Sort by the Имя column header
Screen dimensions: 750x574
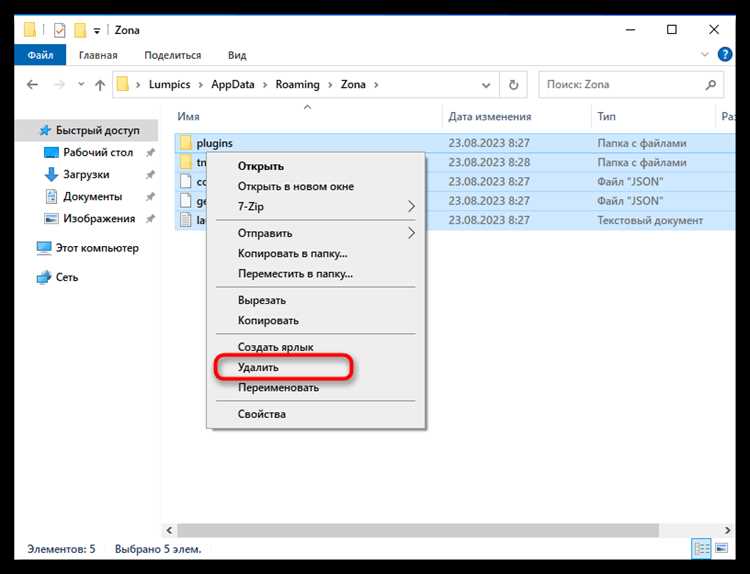[x=188, y=116]
